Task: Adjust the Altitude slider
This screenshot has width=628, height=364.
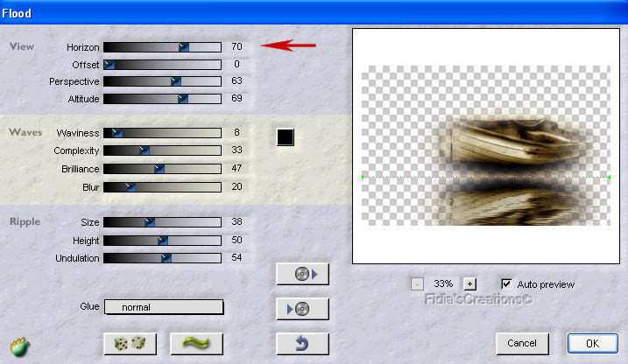Action: tap(162, 98)
